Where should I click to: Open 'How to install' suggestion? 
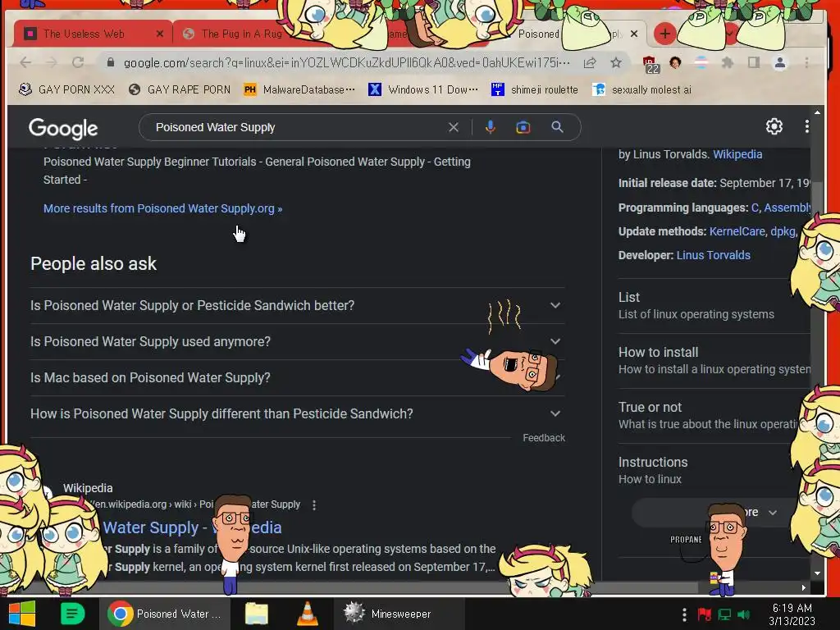[x=714, y=361]
